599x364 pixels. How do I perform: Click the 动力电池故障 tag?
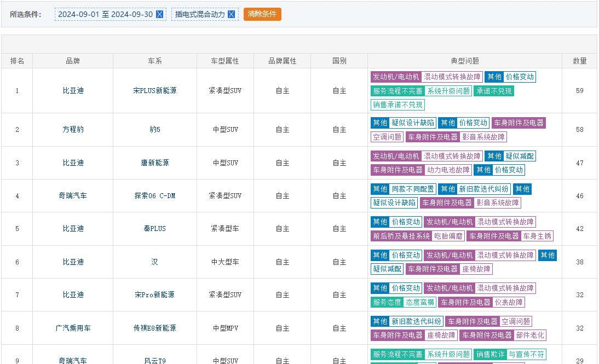point(448,170)
